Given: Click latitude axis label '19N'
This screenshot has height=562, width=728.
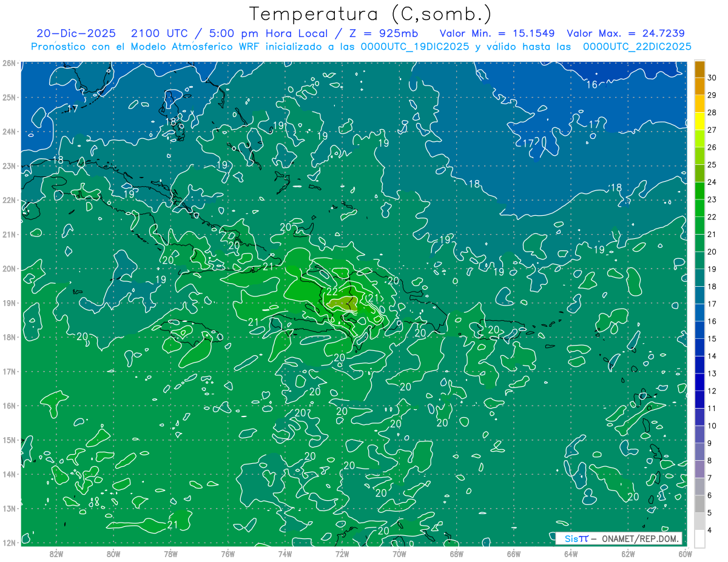Looking at the screenshot, I should tap(9, 303).
